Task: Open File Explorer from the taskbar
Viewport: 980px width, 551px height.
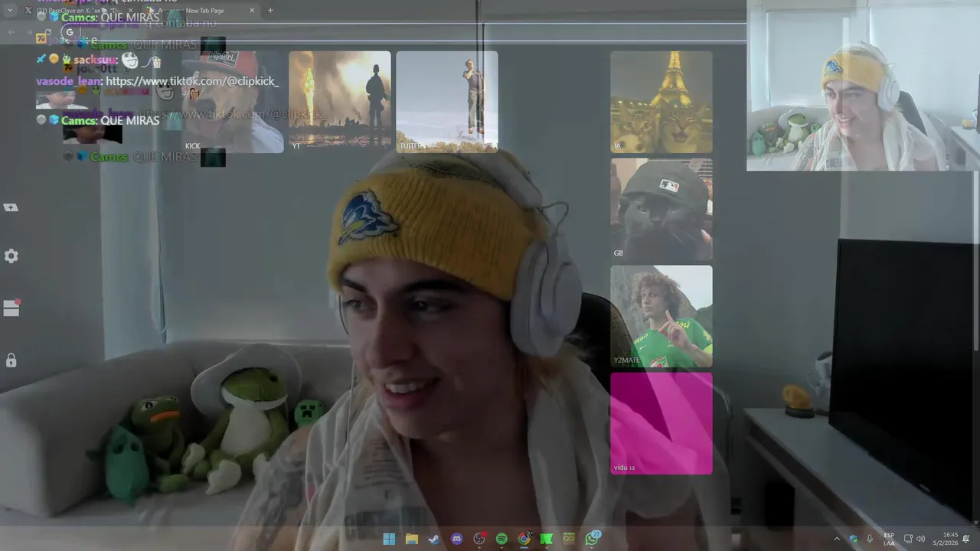Action: 412,539
